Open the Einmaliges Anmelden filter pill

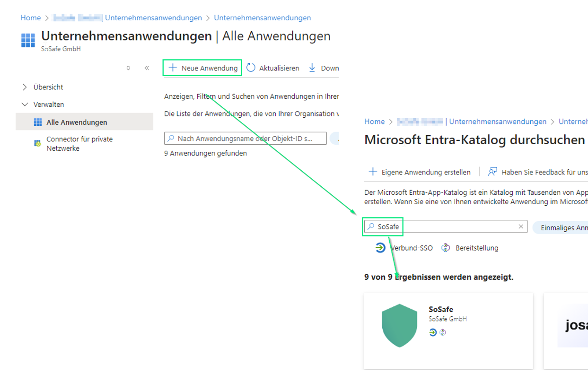[561, 227]
